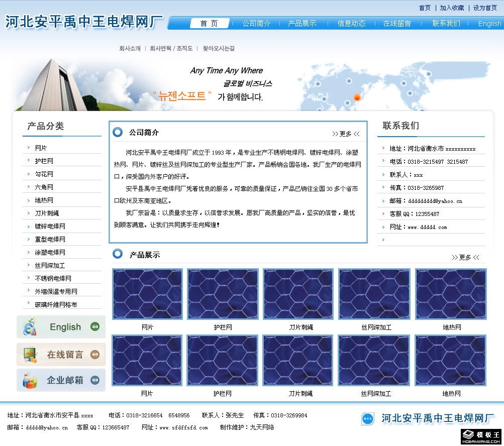Click the blue go icon on 企业邮箱 banner

[x=95, y=380]
